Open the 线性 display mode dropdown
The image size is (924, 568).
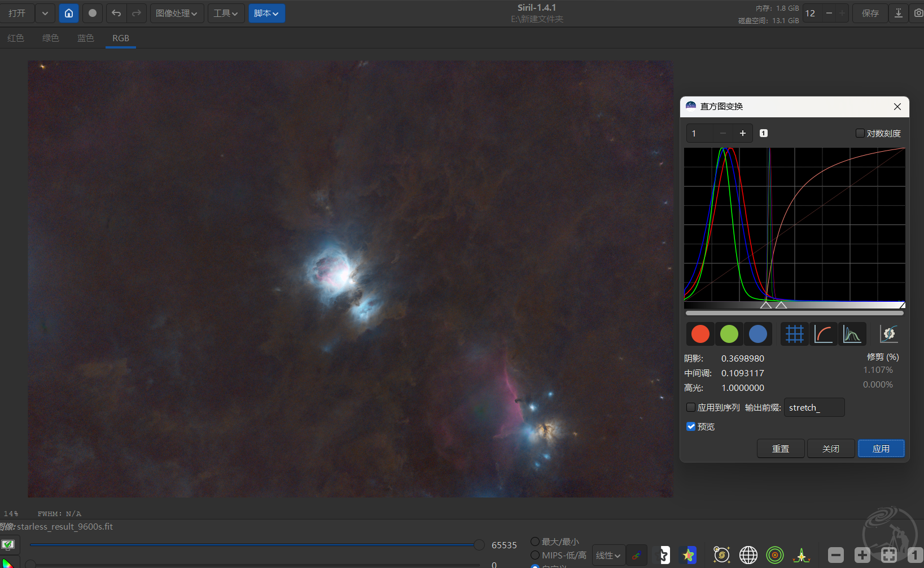click(x=608, y=555)
